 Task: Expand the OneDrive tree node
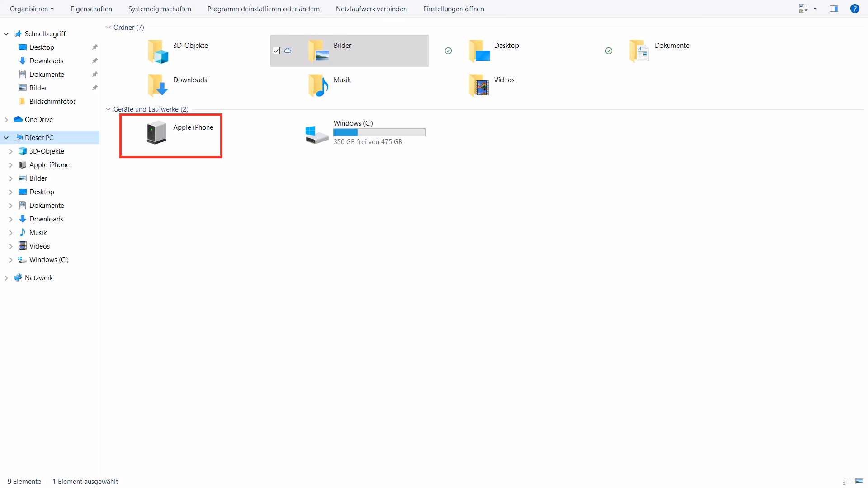point(6,120)
